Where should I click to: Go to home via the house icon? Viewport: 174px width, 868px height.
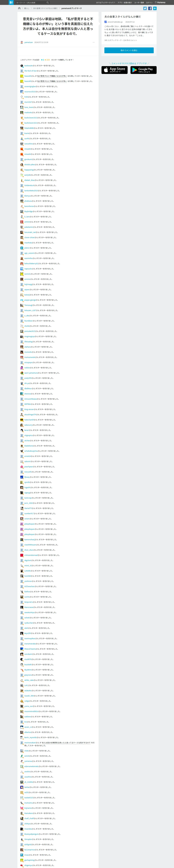[19, 8]
